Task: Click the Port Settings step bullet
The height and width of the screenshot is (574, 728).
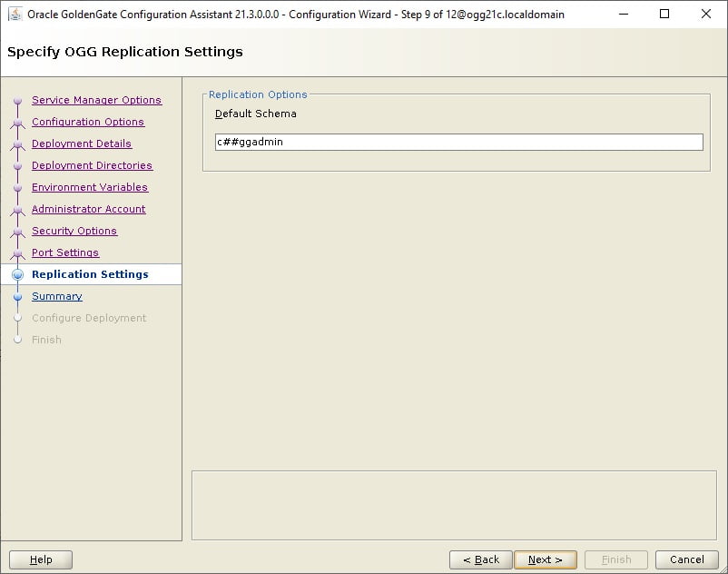Action: [x=17, y=253]
